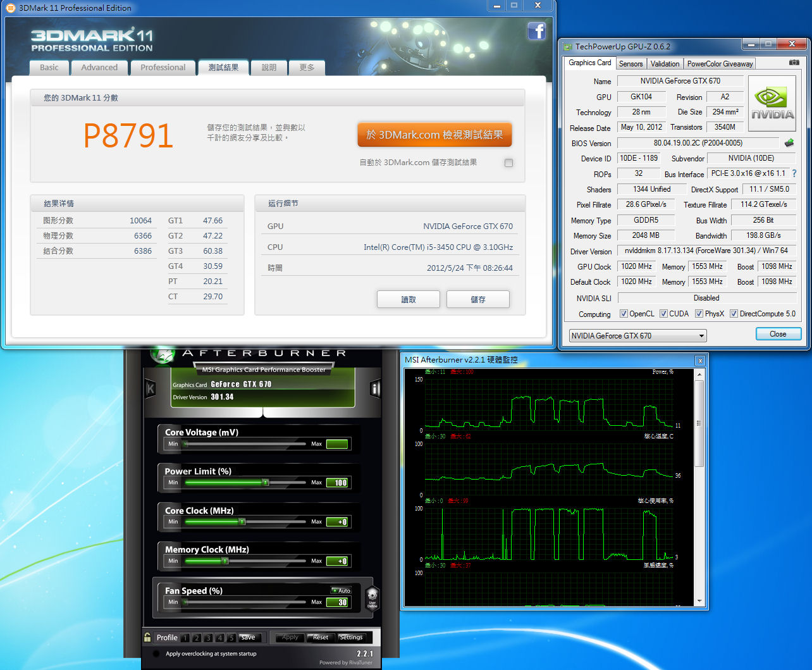Click 3DMark 11 title bar app icon
The width and height of the screenshot is (812, 670).
(10, 8)
